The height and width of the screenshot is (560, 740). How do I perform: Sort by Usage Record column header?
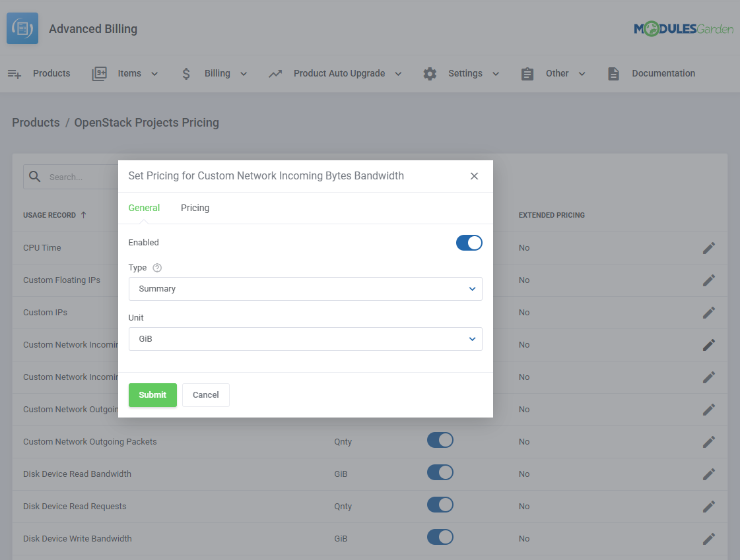(x=50, y=215)
